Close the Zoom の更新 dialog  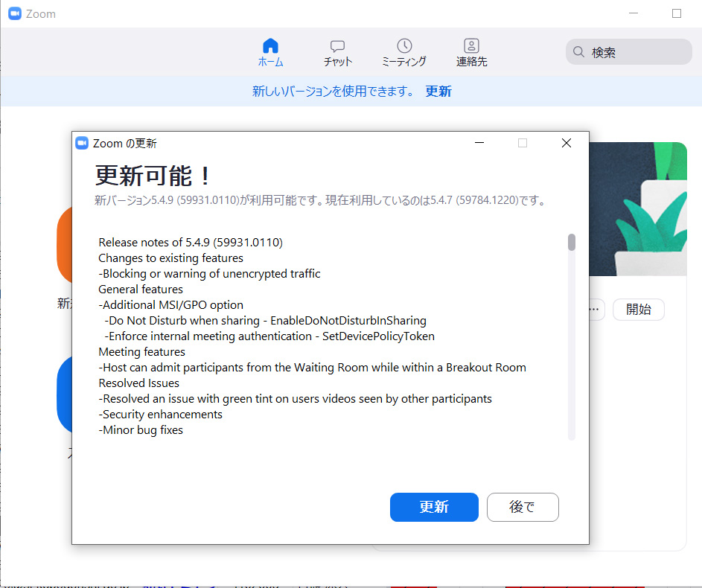(566, 143)
